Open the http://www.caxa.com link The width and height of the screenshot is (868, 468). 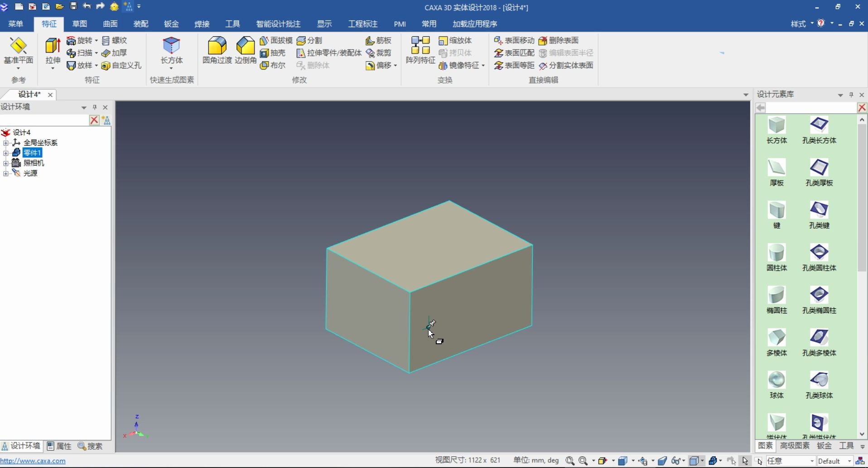point(33,461)
